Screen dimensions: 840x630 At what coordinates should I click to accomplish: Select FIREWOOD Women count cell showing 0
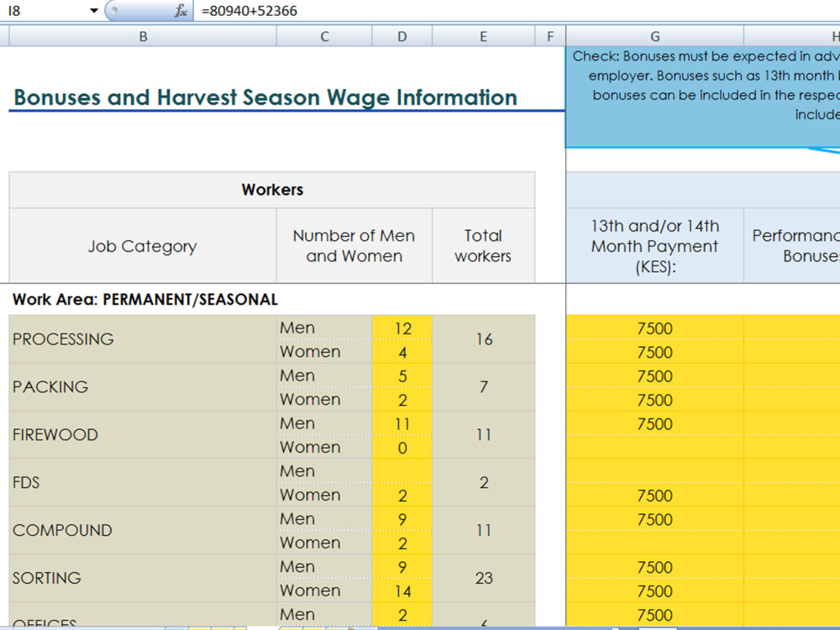click(x=402, y=448)
